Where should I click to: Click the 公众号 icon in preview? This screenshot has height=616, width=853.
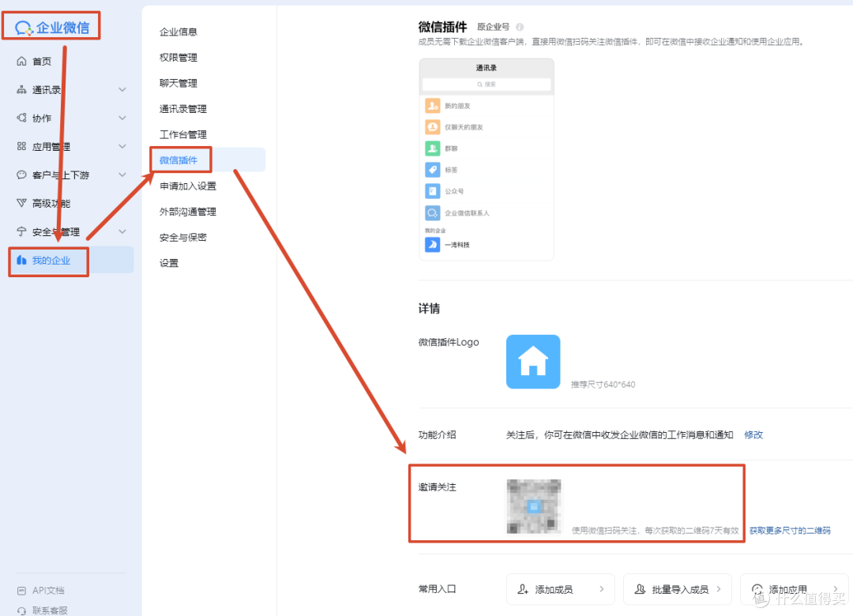(x=433, y=191)
